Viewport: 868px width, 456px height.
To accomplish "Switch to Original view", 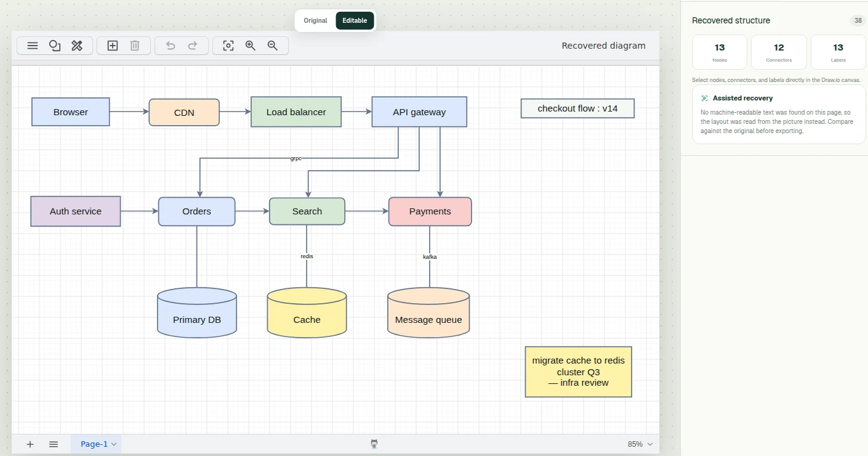I will (x=315, y=20).
